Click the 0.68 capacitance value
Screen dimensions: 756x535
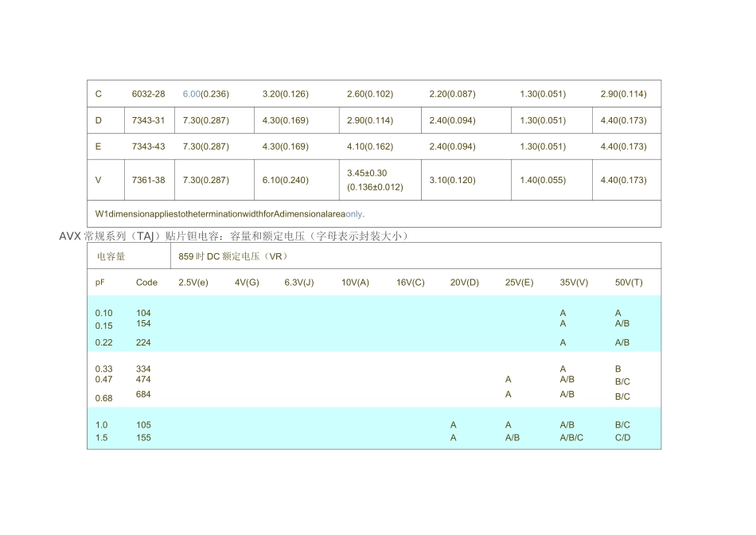coord(103,399)
